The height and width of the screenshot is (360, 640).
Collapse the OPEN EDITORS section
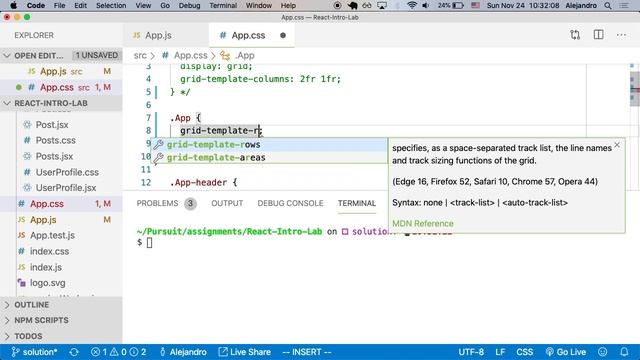point(39,55)
